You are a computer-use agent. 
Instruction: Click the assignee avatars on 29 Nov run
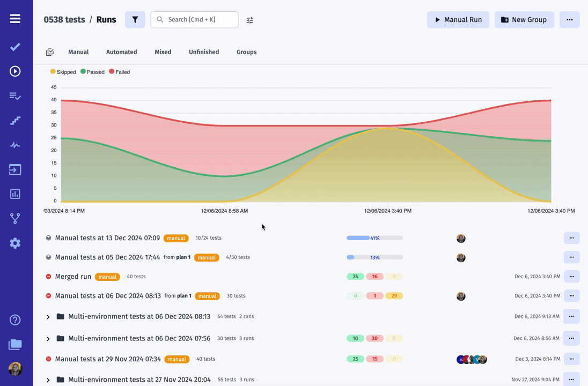472,359
